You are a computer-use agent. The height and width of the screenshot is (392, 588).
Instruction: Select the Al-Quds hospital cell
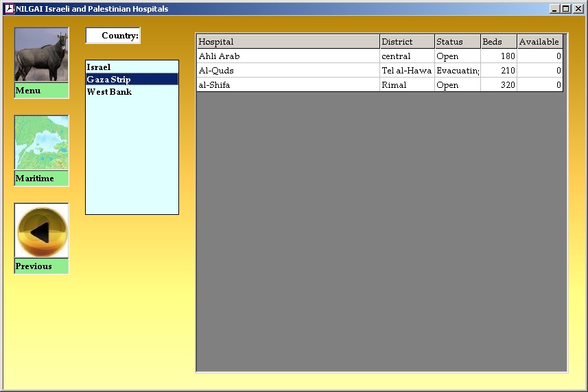tap(287, 71)
